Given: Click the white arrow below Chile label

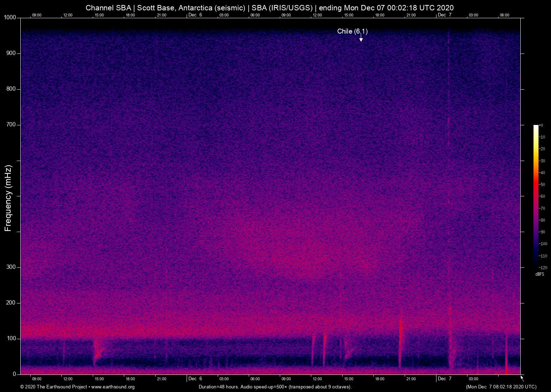Looking at the screenshot, I should 361,39.
